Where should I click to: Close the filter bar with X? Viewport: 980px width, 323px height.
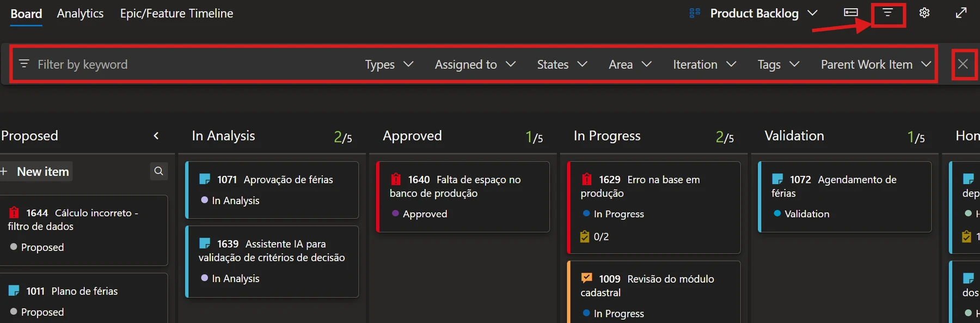(x=963, y=64)
